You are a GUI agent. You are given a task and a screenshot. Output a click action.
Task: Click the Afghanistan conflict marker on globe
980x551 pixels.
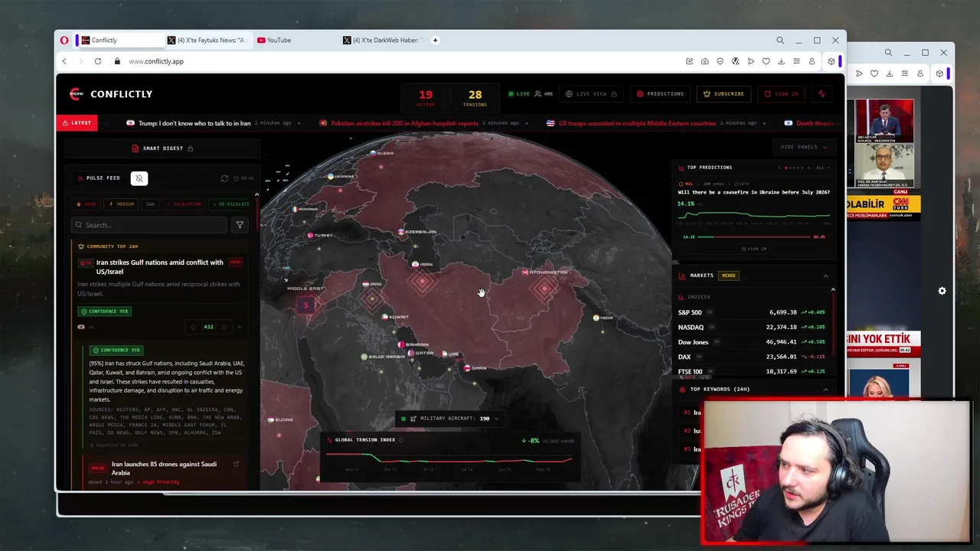pyautogui.click(x=545, y=288)
